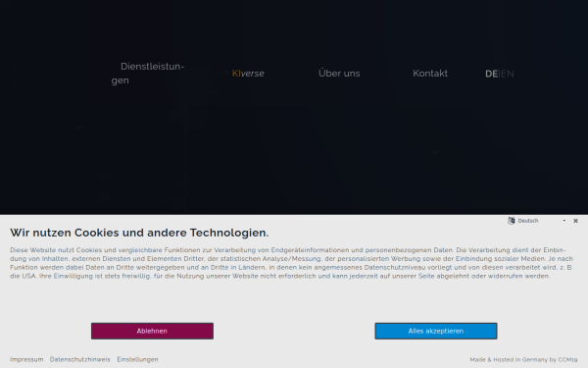Close the cookie banner with X
Viewport: 588px width, 368px height.
[x=575, y=221]
